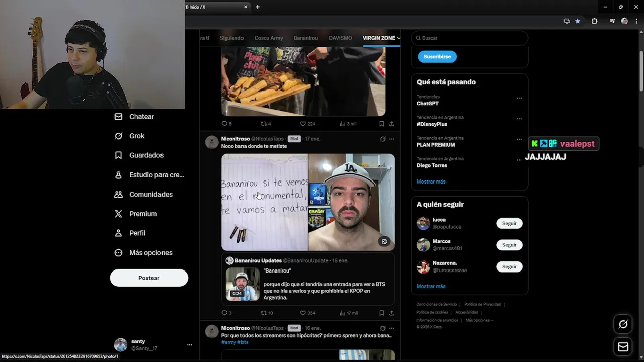This screenshot has height=362, width=644.
Task: Click Mostrar más under trends
Action: (431, 182)
